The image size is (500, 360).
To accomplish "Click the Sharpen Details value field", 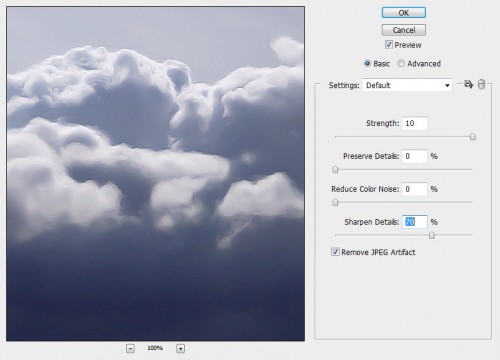I will click(415, 222).
